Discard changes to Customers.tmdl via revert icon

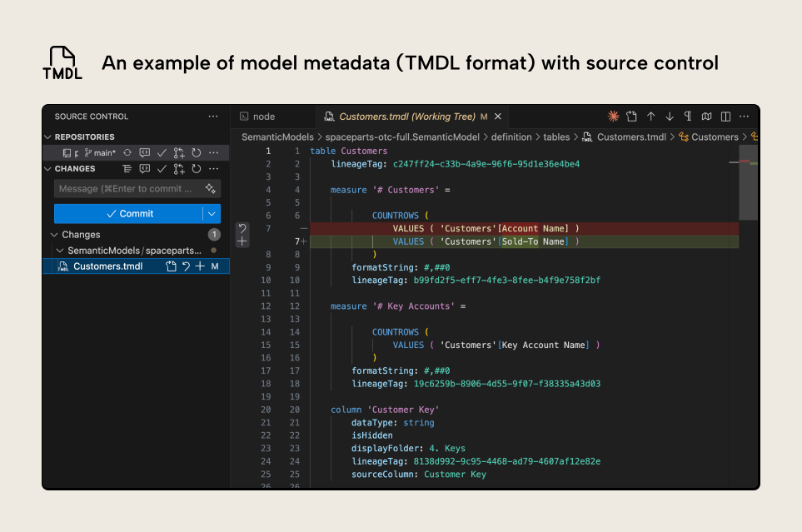click(187, 266)
